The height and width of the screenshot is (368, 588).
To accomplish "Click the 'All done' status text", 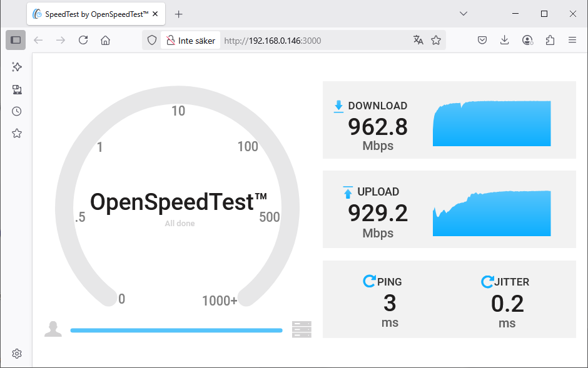I will click(180, 224).
